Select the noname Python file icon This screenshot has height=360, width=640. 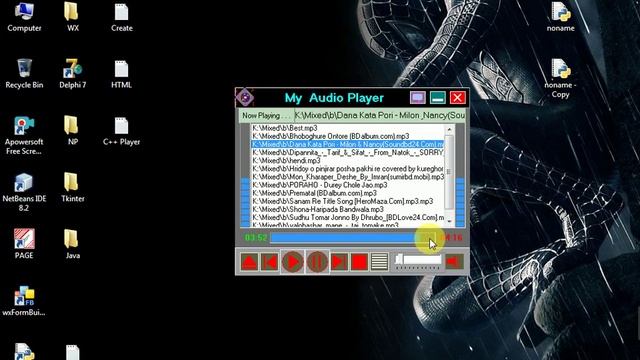coord(560,18)
